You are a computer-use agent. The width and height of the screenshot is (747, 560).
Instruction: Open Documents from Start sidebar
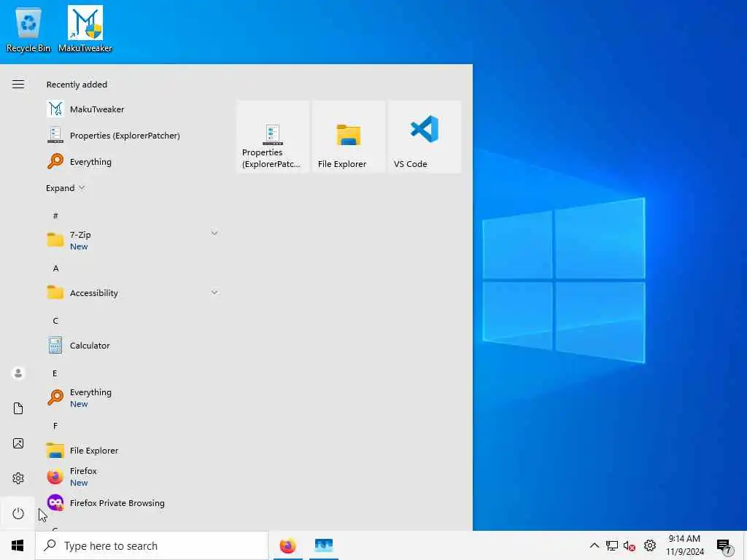[x=18, y=408]
